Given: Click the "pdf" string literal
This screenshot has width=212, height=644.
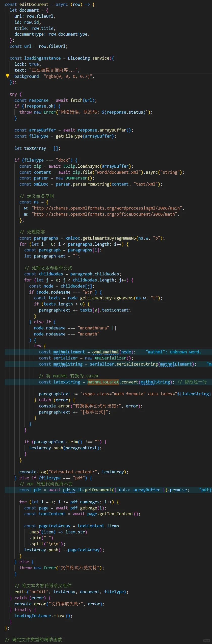Looking at the screenshot, I should pyautogui.click(x=79, y=478).
